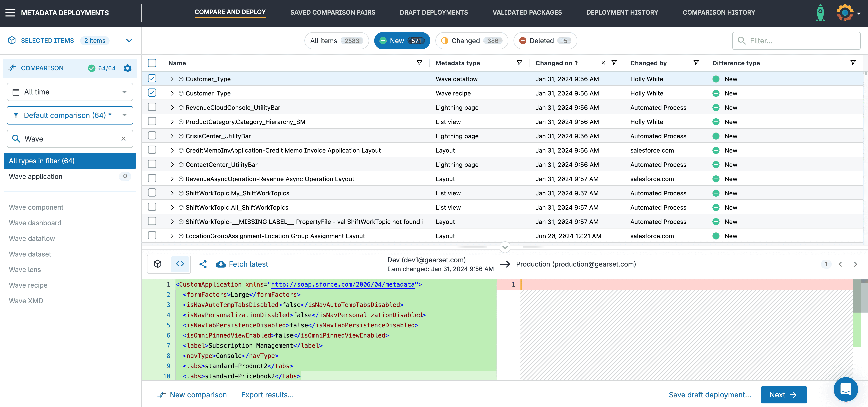Click the share comparison icon
This screenshot has height=407, width=868.
pos(203,264)
